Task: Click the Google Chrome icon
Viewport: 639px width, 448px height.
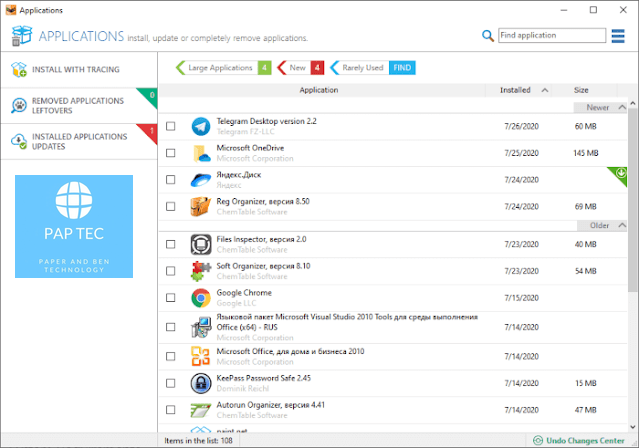Action: pyautogui.click(x=201, y=298)
